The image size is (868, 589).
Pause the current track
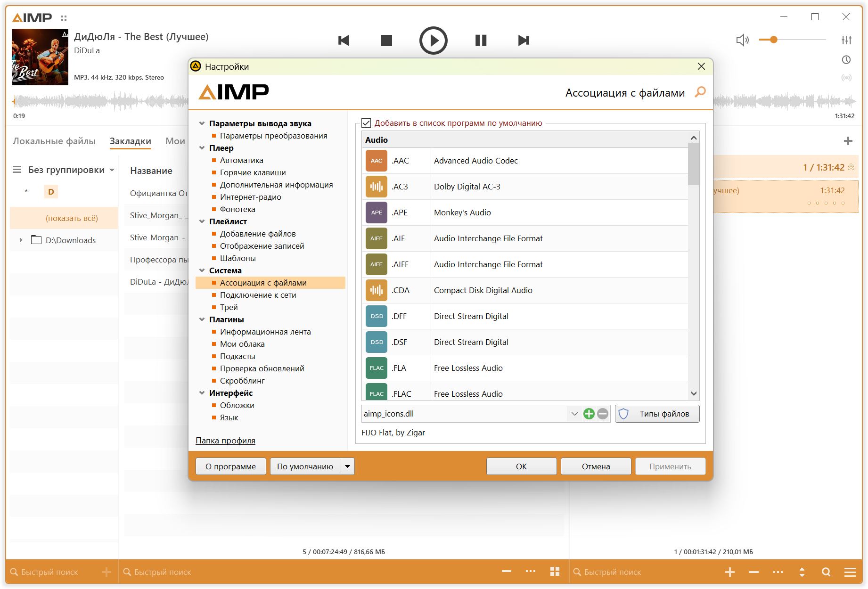click(x=481, y=41)
